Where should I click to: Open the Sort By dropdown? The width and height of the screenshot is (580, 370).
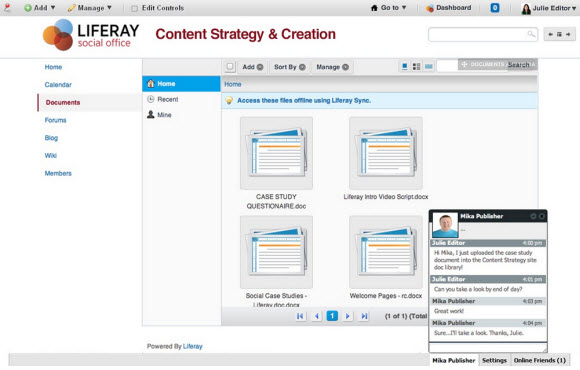290,67
